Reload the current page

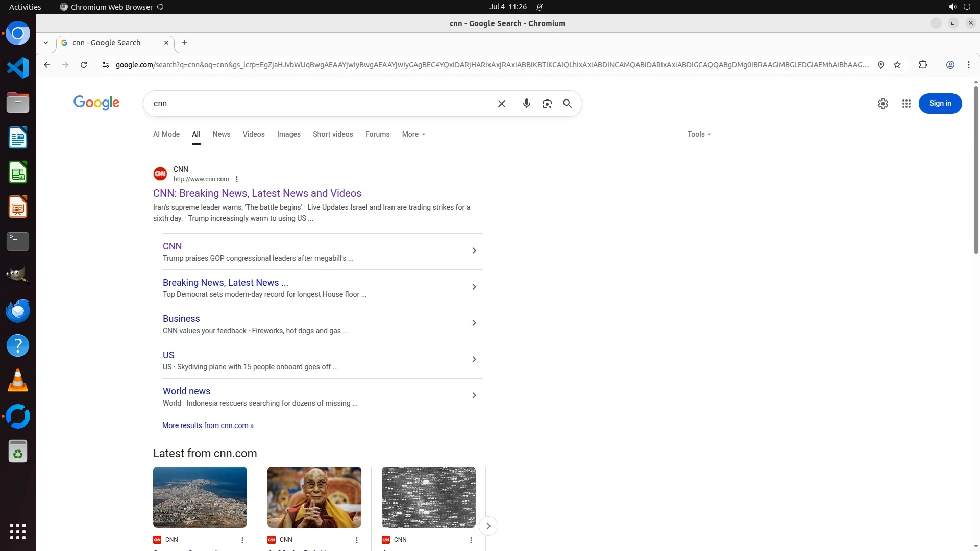click(84, 65)
